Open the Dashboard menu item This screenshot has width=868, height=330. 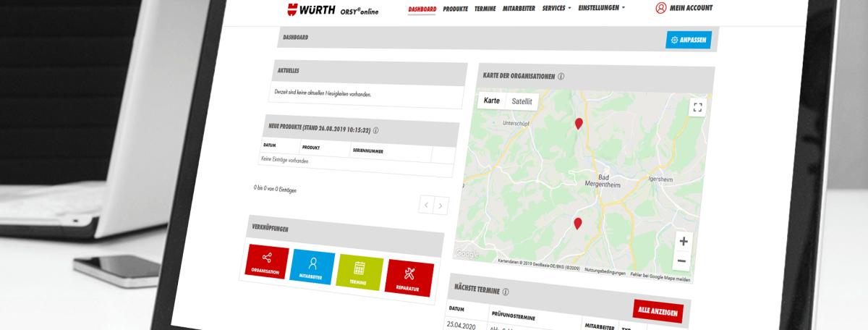tap(422, 9)
